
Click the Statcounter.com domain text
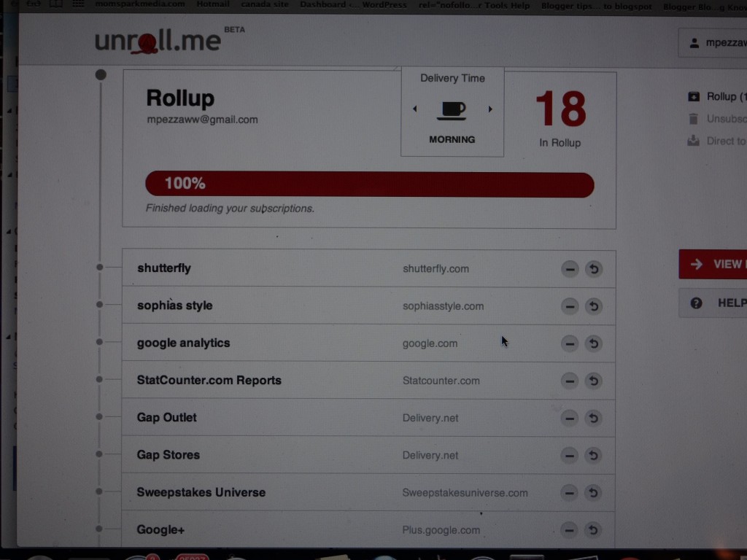tap(441, 381)
